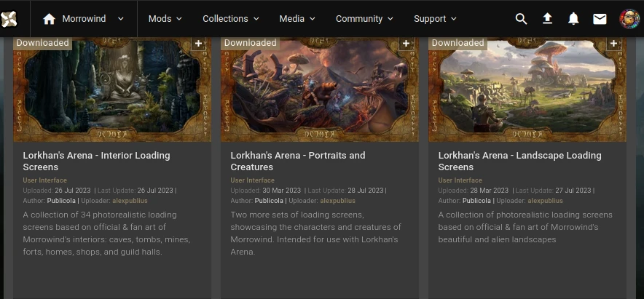
Task: Open the Portraits and Creatures volcano thumbnail
Action: click(x=320, y=89)
